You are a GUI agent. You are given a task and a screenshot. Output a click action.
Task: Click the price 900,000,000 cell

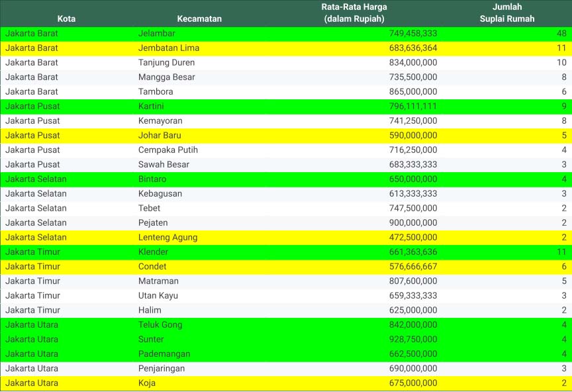(x=412, y=222)
